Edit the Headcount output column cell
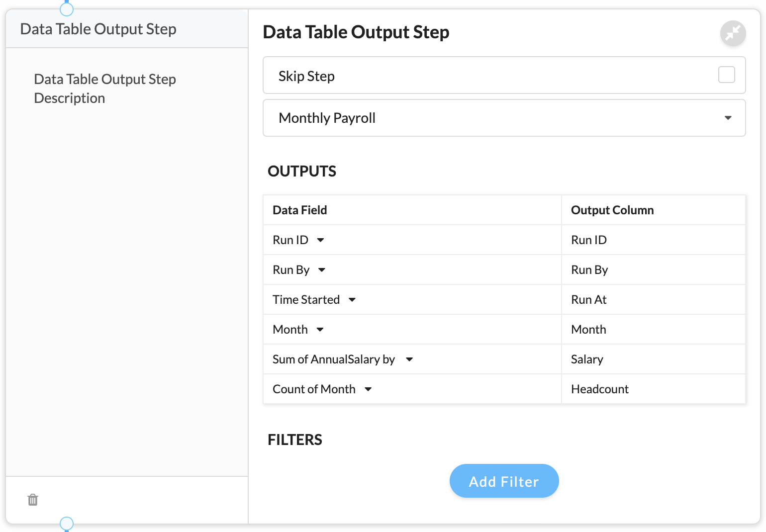Image resolution: width=766 pixels, height=532 pixels. (653, 389)
